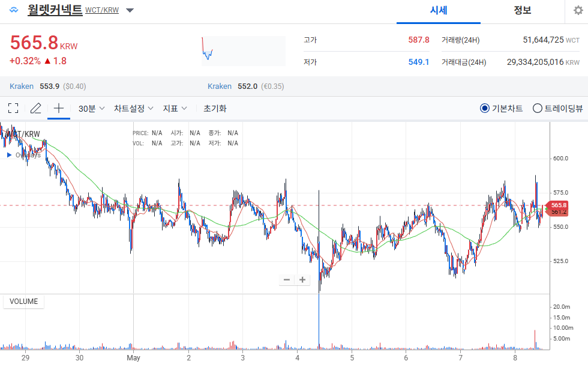The width and height of the screenshot is (588, 367).
Task: Open the 지표 indicators dropdown
Action: 175,109
